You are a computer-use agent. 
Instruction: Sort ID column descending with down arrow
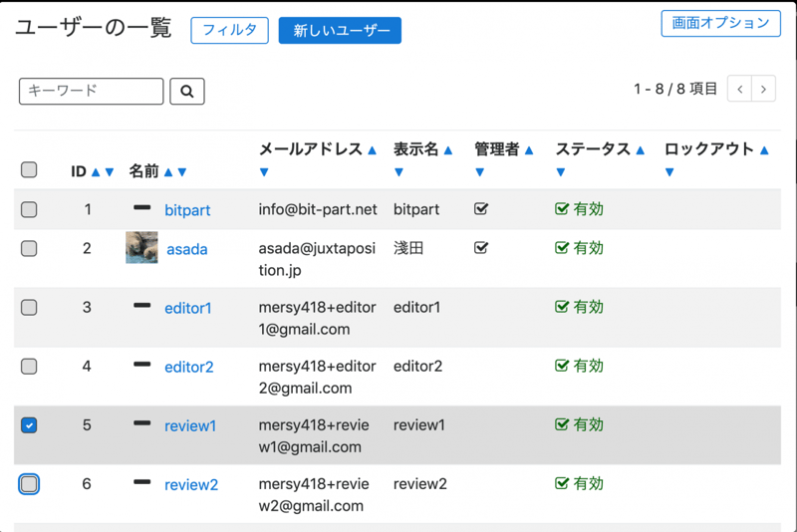110,171
